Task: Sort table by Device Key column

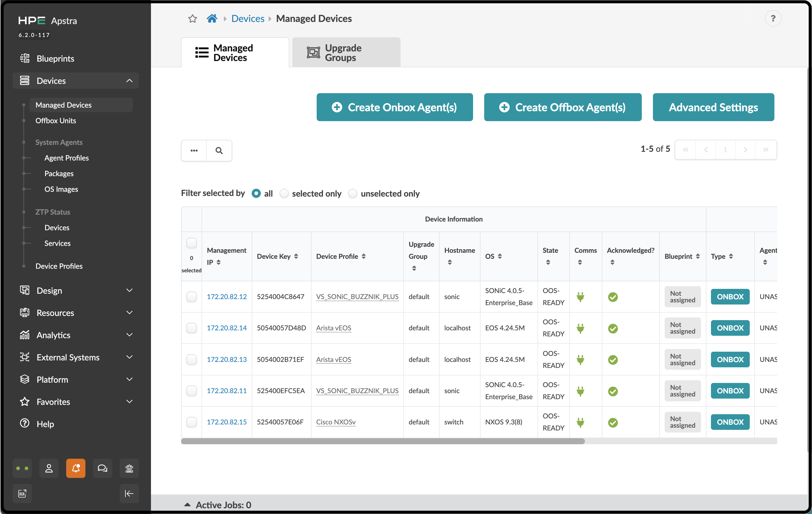Action: click(x=277, y=256)
